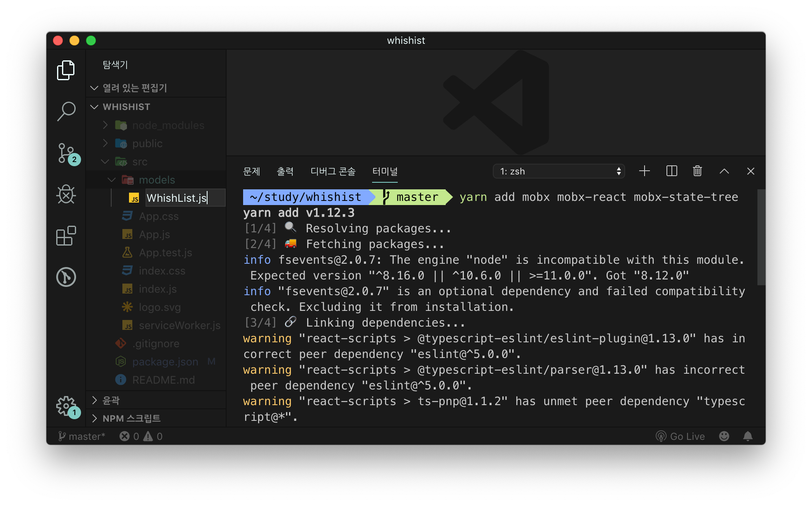Image resolution: width=812 pixels, height=506 pixels.
Task: Click master* branch in status bar
Action: pyautogui.click(x=82, y=437)
